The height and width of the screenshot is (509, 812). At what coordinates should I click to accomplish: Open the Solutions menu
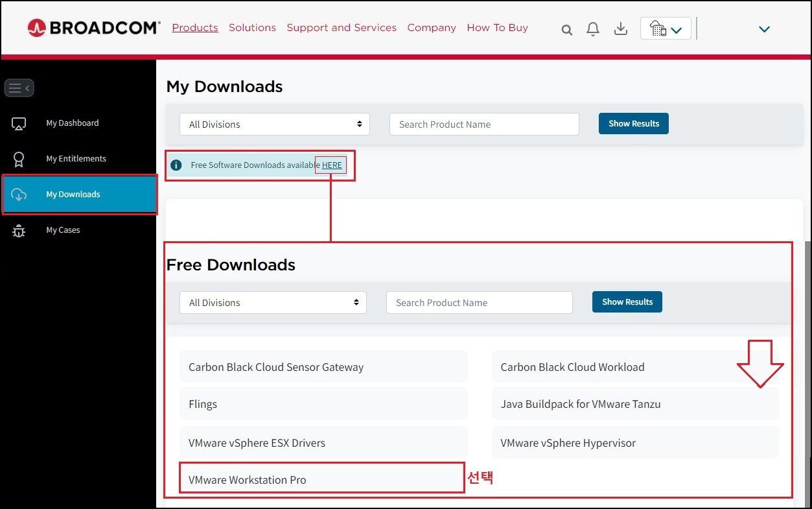tap(252, 28)
